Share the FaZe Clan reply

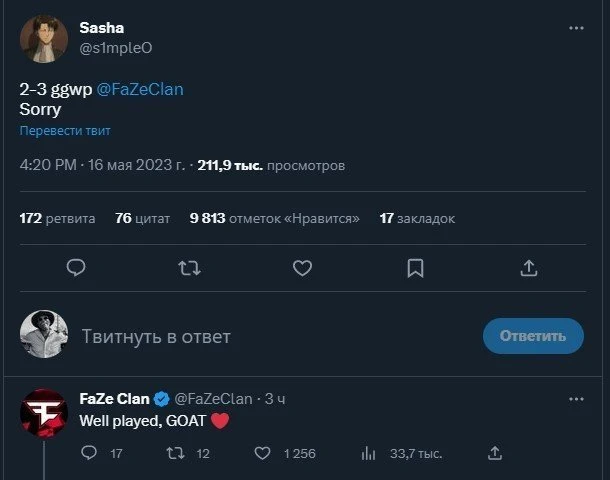pos(495,453)
